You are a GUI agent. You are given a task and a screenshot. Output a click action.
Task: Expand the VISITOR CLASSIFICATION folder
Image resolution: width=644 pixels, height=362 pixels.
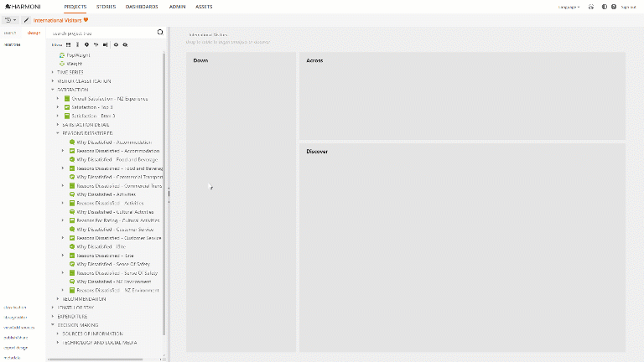point(53,81)
